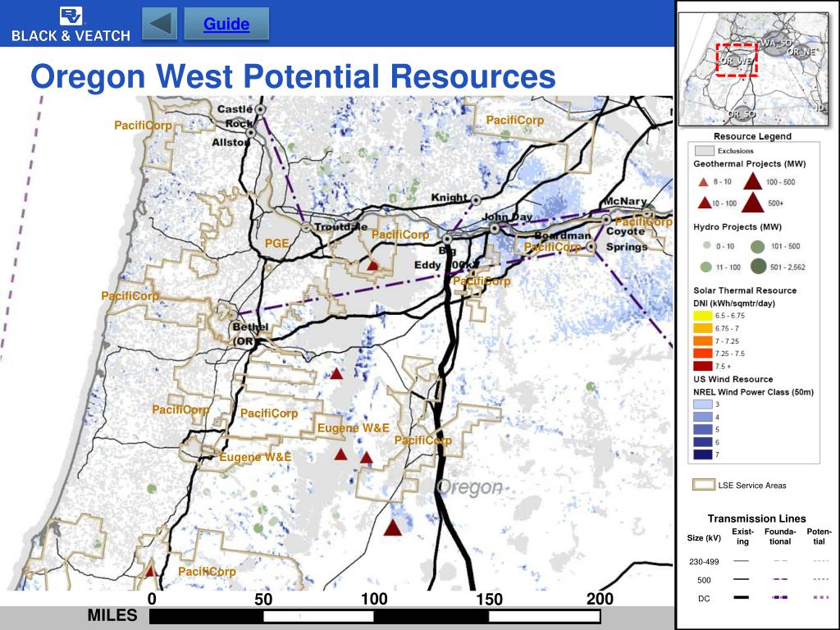
Task: Click the 501 - 2,562 MW hydro legend circle
Action: [759, 267]
